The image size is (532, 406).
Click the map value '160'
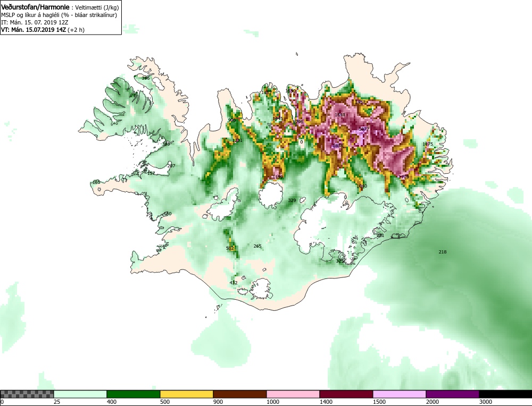[168, 214]
